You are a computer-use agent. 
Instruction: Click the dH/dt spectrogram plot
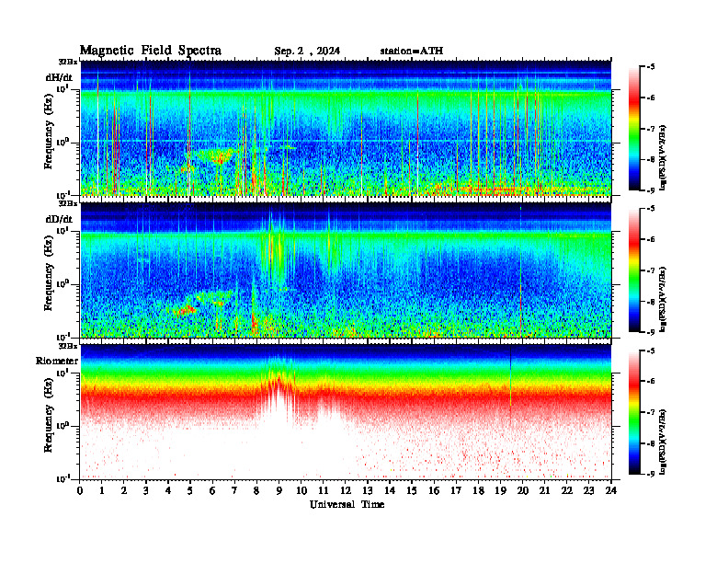point(346,128)
